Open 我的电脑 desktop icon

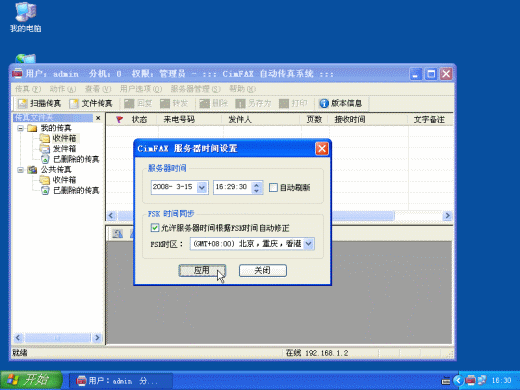26,12
